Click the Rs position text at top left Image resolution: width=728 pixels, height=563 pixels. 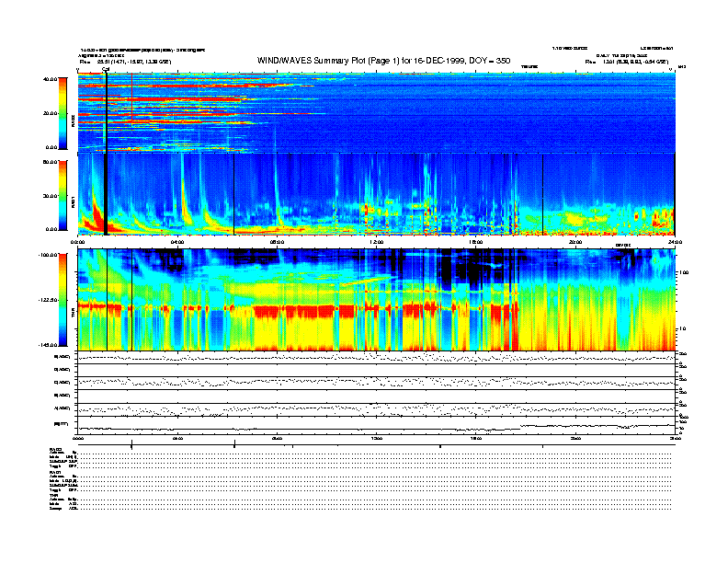pyautogui.click(x=125, y=62)
